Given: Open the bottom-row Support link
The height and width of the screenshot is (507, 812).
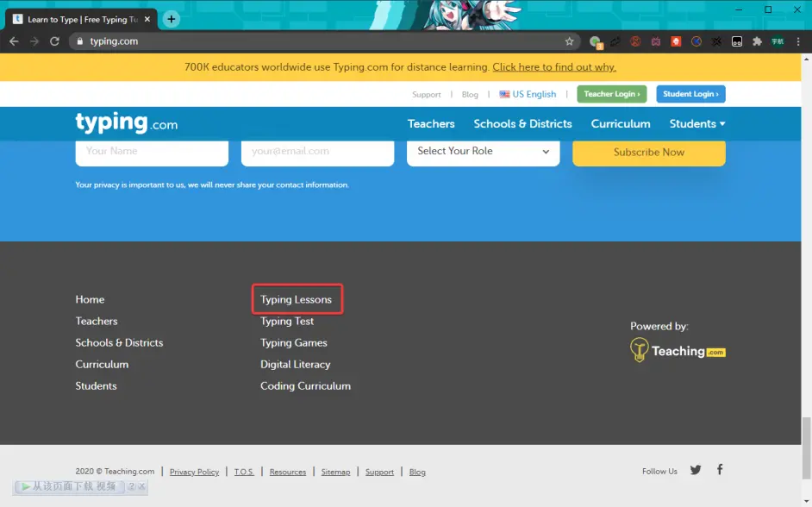Looking at the screenshot, I should [x=379, y=472].
